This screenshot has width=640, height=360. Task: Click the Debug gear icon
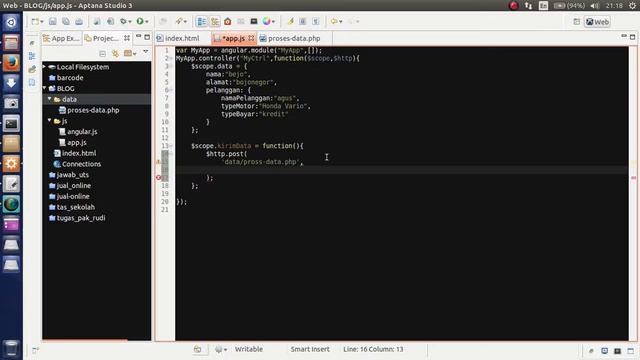point(123,21)
